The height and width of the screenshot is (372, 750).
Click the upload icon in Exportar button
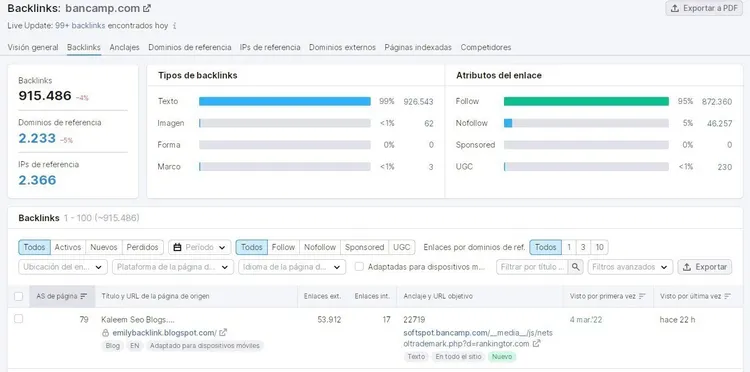point(687,267)
